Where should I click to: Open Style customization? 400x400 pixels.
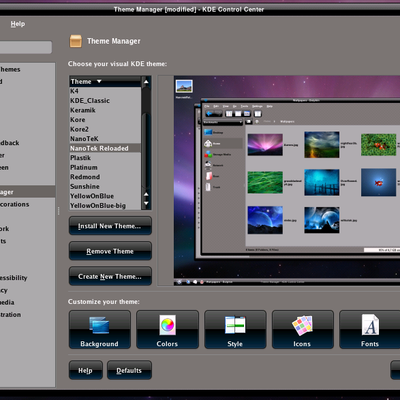[235, 330]
